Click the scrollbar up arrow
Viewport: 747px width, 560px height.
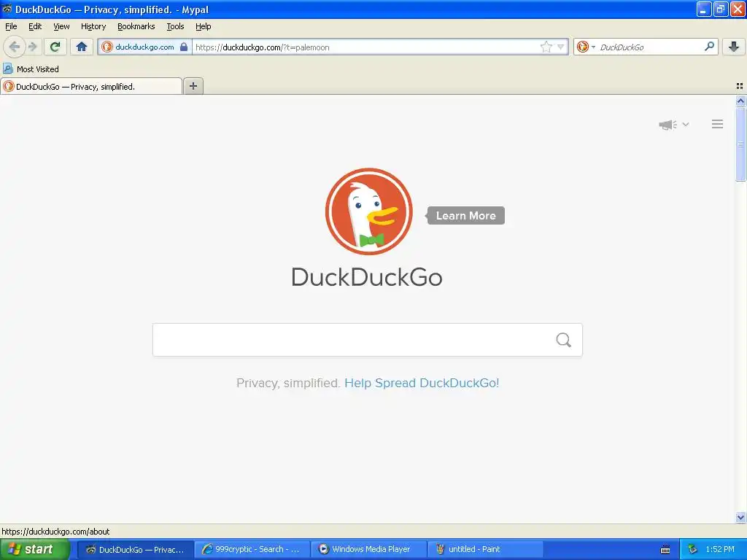(740, 101)
